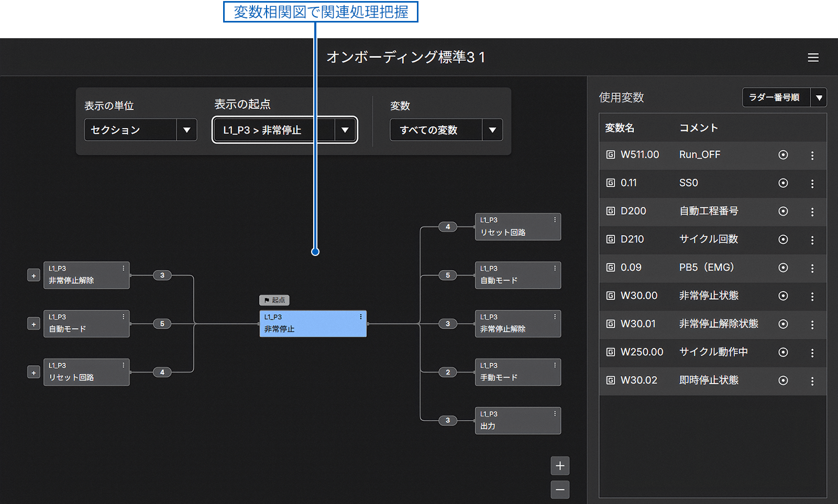Image resolution: width=838 pixels, height=504 pixels.
Task: Toggle the target icon for D210
Action: pos(783,240)
